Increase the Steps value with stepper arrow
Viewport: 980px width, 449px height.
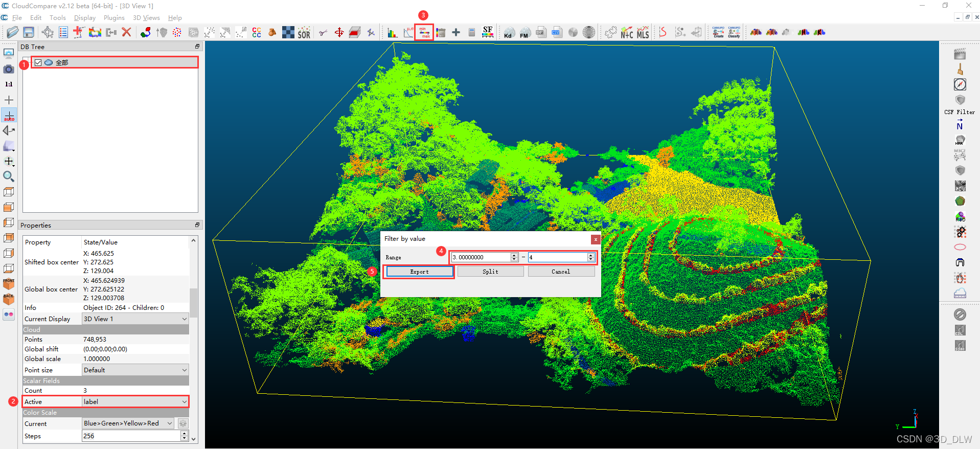pos(184,434)
